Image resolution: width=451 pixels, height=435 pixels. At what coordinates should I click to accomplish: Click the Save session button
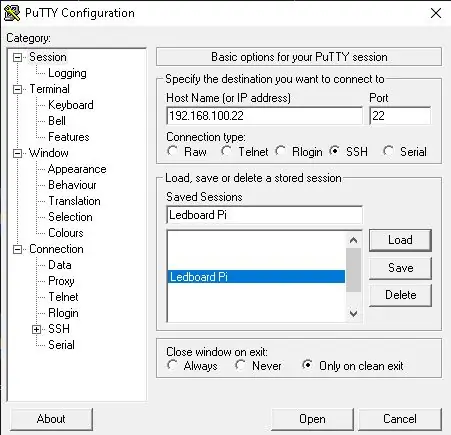point(400,268)
